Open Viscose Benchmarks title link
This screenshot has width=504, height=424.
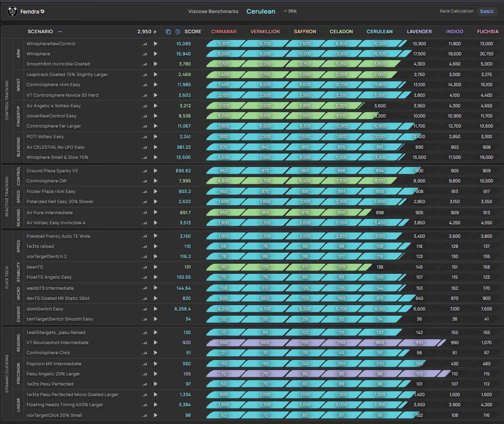[214, 11]
